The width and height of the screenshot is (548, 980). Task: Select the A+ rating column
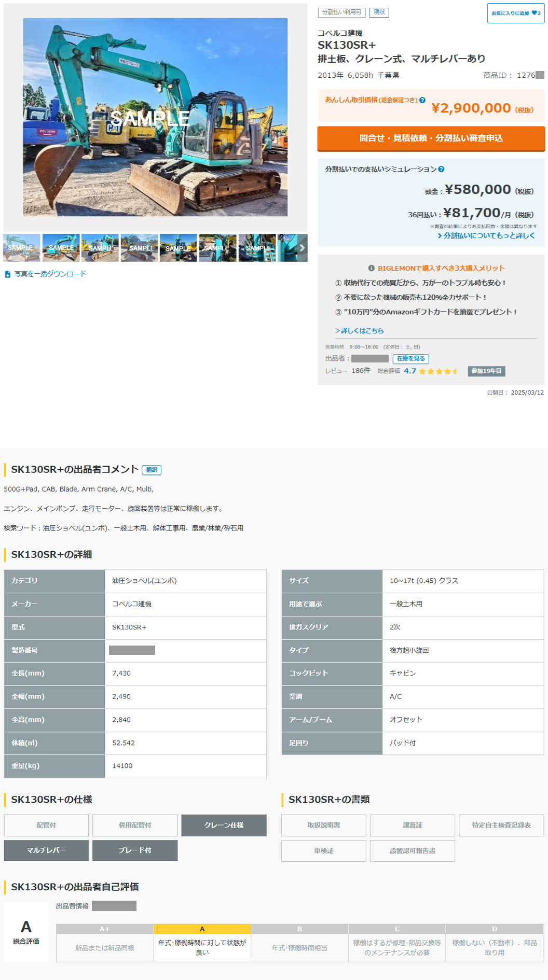point(105,943)
